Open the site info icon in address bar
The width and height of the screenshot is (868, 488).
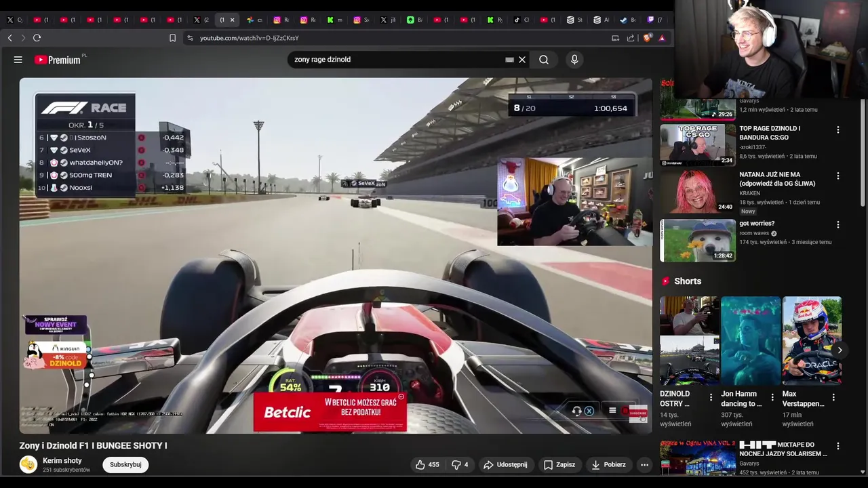tap(190, 38)
